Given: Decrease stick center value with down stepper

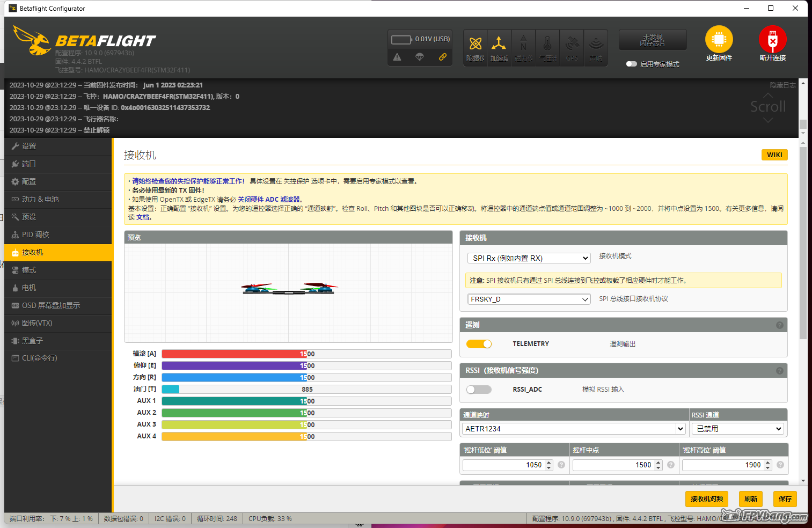Looking at the screenshot, I should click(x=659, y=468).
